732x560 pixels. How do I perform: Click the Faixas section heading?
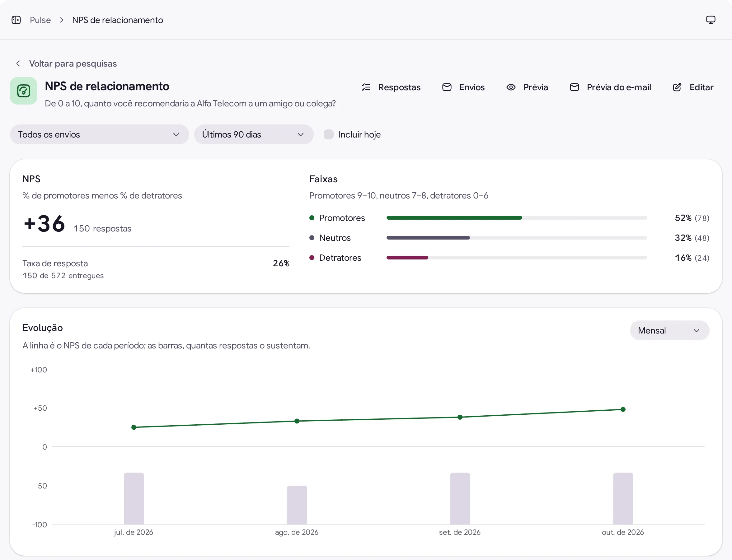[323, 179]
